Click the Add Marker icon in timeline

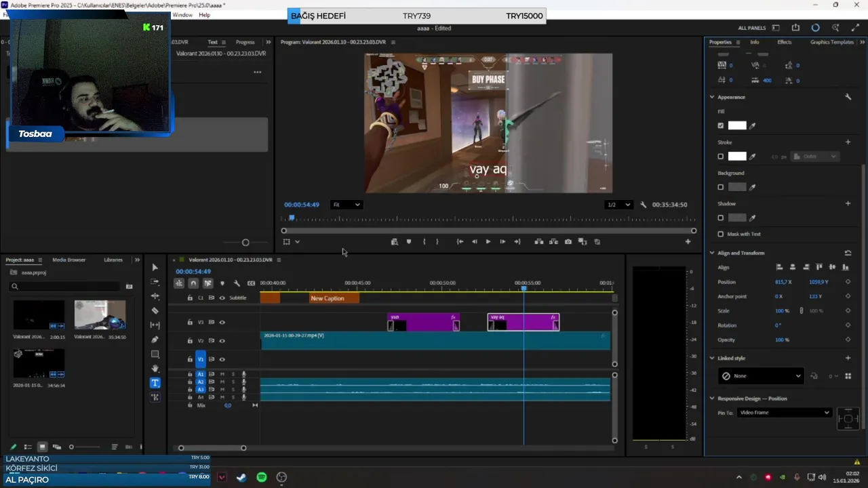pos(222,283)
